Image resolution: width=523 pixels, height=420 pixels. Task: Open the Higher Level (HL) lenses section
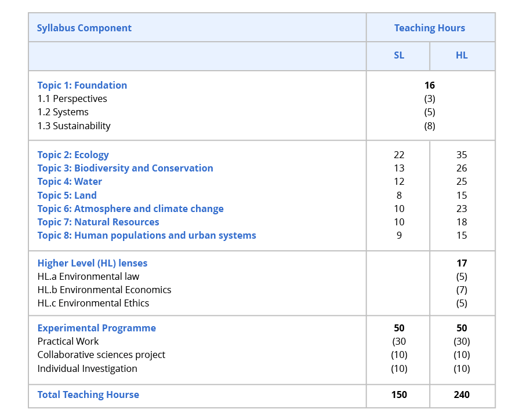click(x=92, y=262)
